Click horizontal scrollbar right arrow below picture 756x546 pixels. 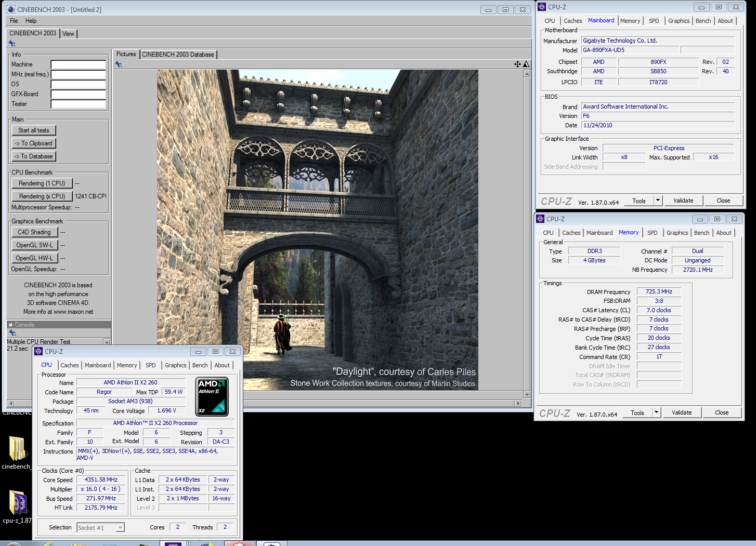click(517, 403)
